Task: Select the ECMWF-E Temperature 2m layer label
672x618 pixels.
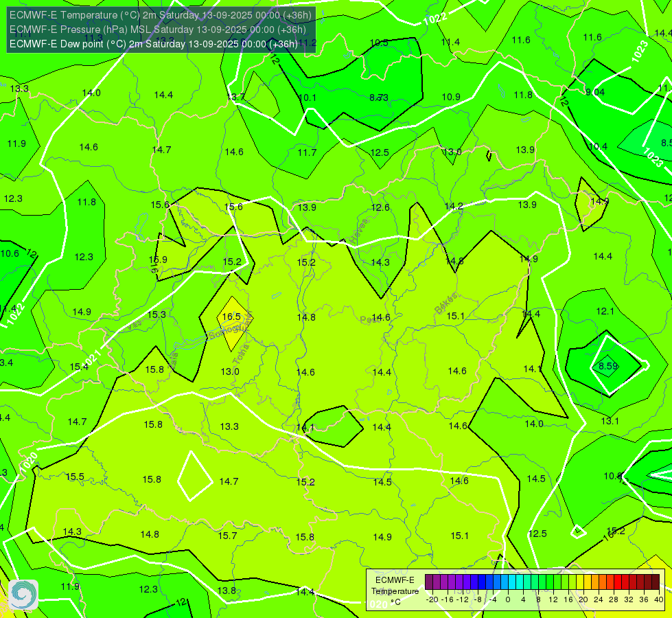Action: tap(161, 15)
